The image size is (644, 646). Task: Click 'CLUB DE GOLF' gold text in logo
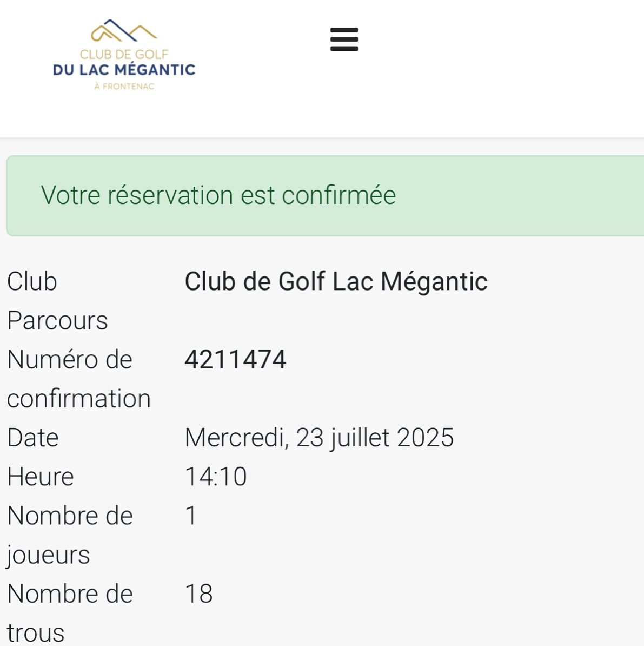point(124,55)
